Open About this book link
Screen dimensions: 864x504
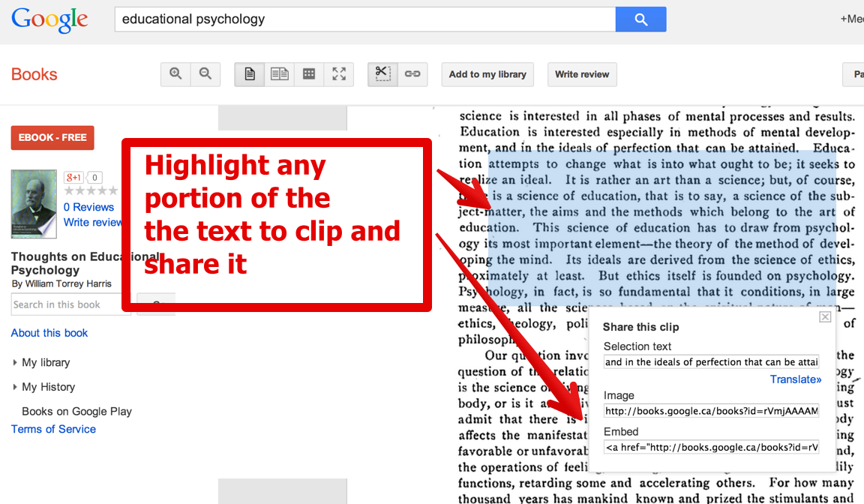(49, 333)
